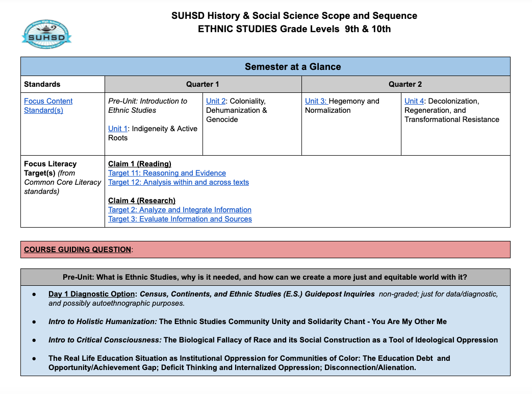This screenshot has height=394, width=532.
Task: Click the SUHSD logo image
Action: pos(47,35)
